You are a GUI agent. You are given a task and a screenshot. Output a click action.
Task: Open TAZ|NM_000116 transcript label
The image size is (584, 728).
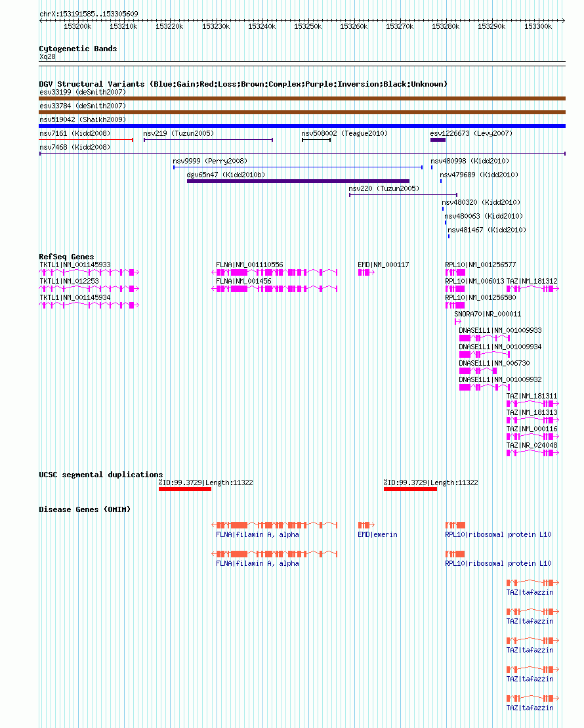point(532,429)
